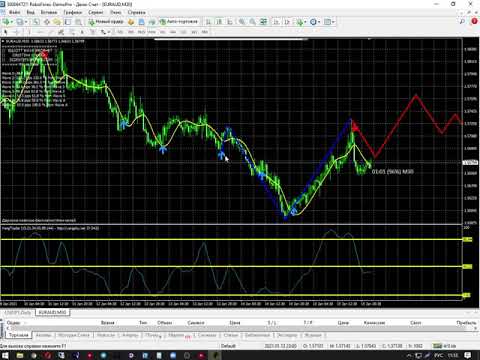Click the zoom in chart icon
The height and width of the screenshot is (360, 480).
(x=242, y=22)
